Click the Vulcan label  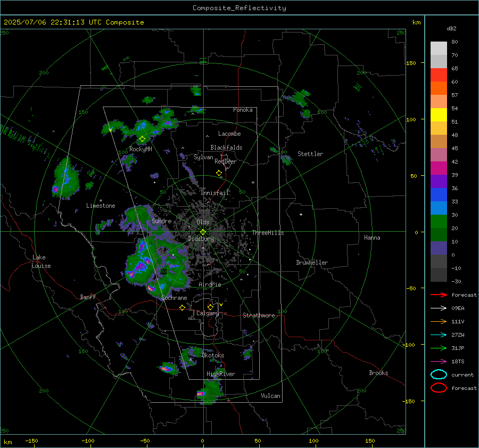[271, 396]
